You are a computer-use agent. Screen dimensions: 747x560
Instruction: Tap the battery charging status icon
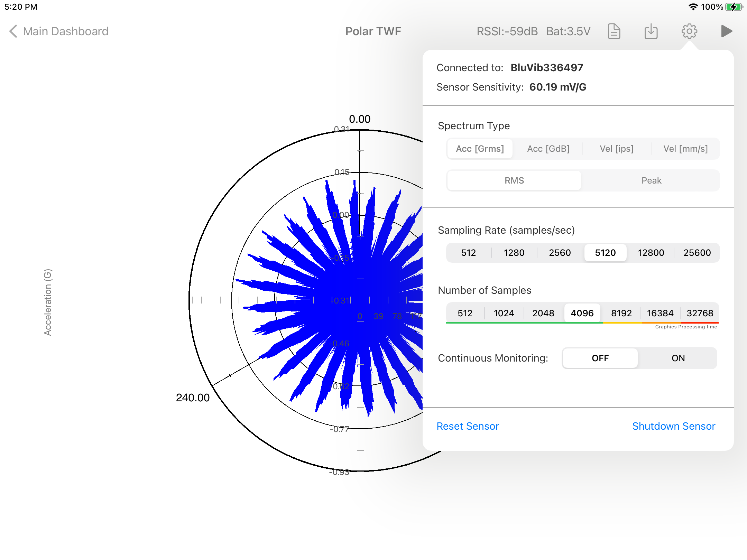pos(734,7)
